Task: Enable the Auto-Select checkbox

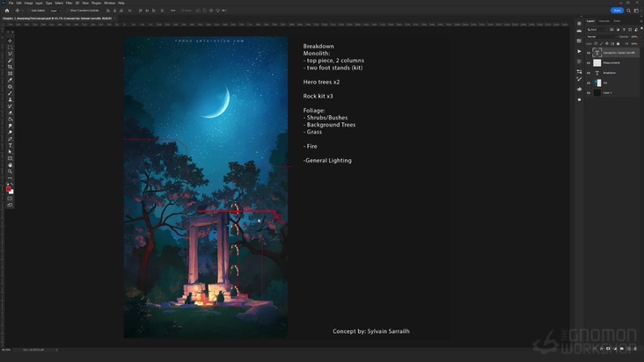Action: (29, 11)
